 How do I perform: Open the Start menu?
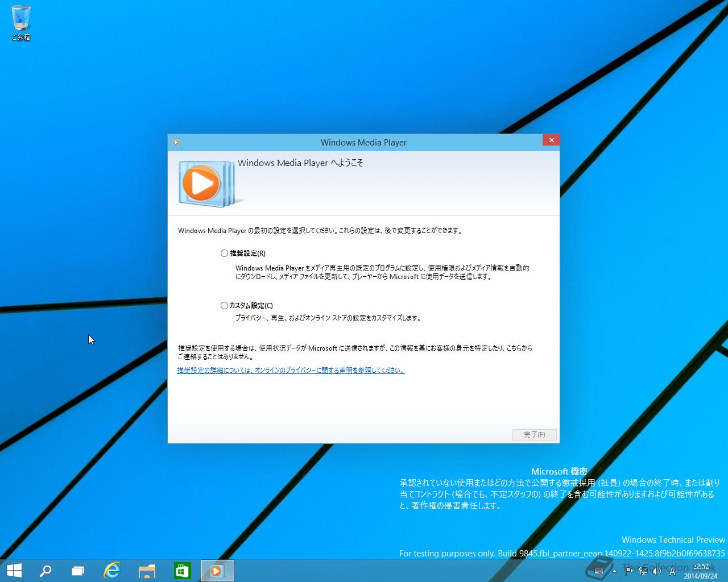pyautogui.click(x=14, y=571)
